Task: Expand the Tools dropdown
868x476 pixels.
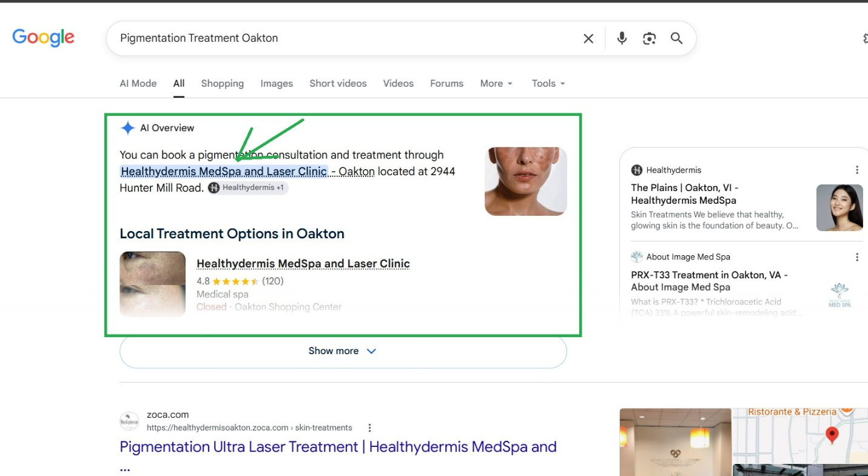Action: 548,84
